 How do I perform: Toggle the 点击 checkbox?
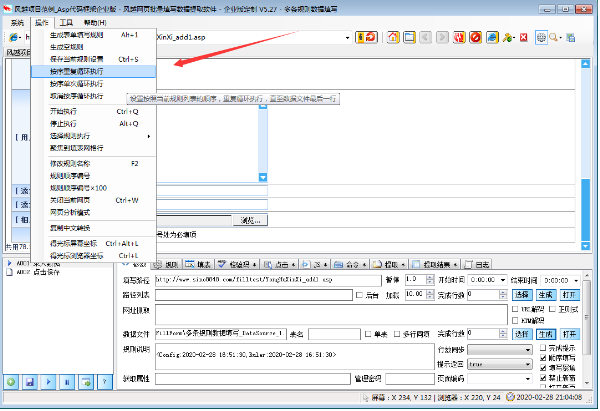pyautogui.click(x=360, y=296)
